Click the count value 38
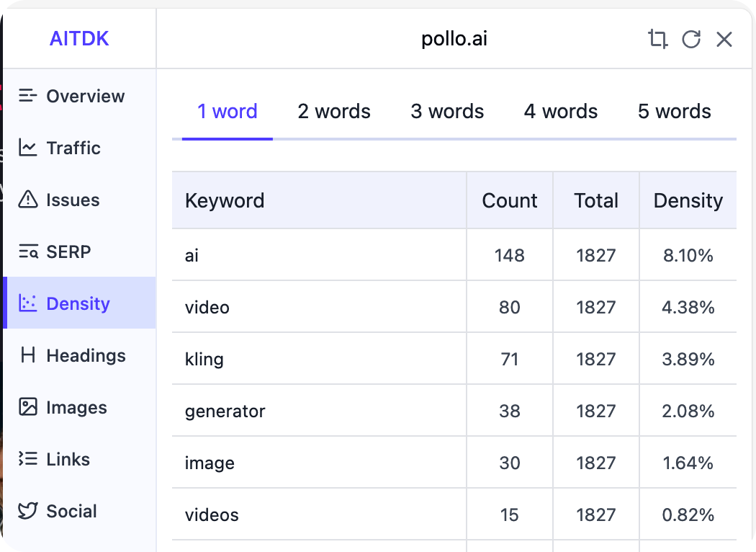Image resolution: width=756 pixels, height=552 pixels. (x=510, y=411)
